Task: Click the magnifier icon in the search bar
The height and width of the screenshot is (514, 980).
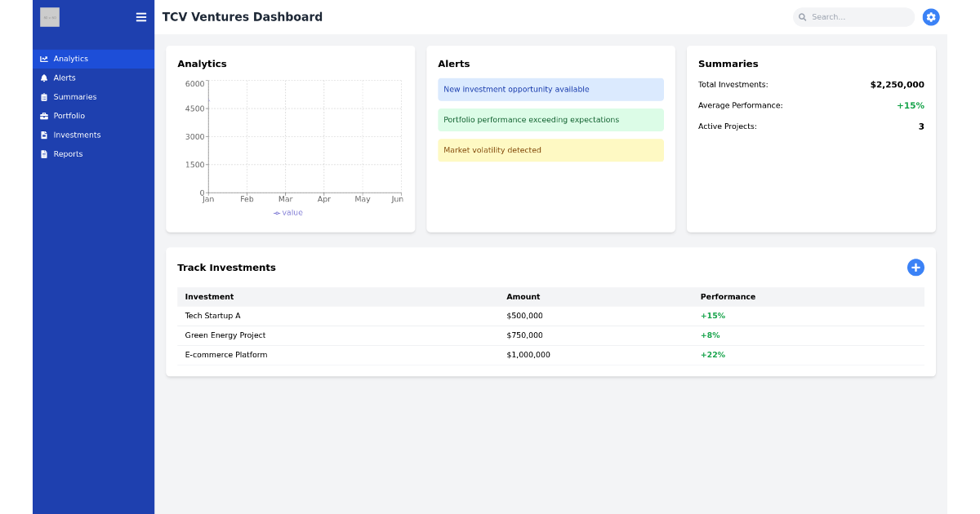Action: tap(802, 16)
